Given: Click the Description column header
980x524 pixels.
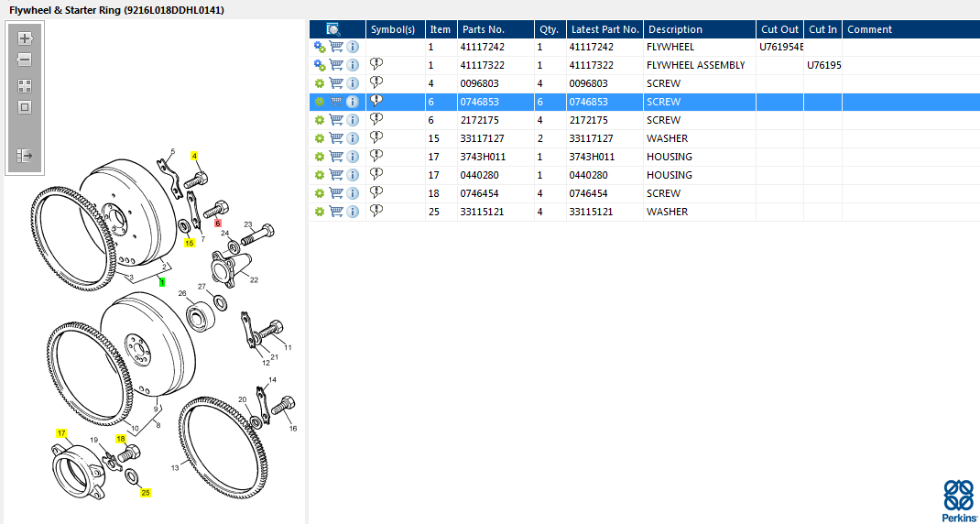Looking at the screenshot, I should tap(675, 29).
